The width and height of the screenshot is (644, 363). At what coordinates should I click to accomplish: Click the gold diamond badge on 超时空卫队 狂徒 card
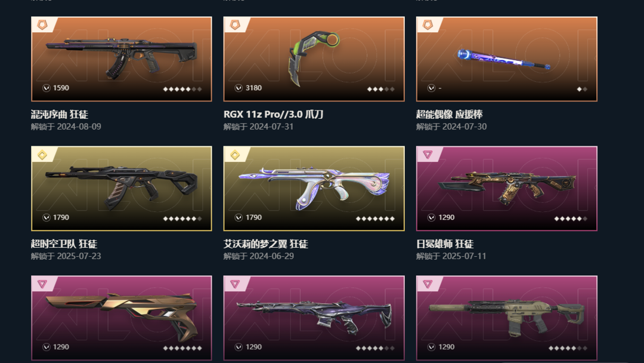tap(42, 155)
